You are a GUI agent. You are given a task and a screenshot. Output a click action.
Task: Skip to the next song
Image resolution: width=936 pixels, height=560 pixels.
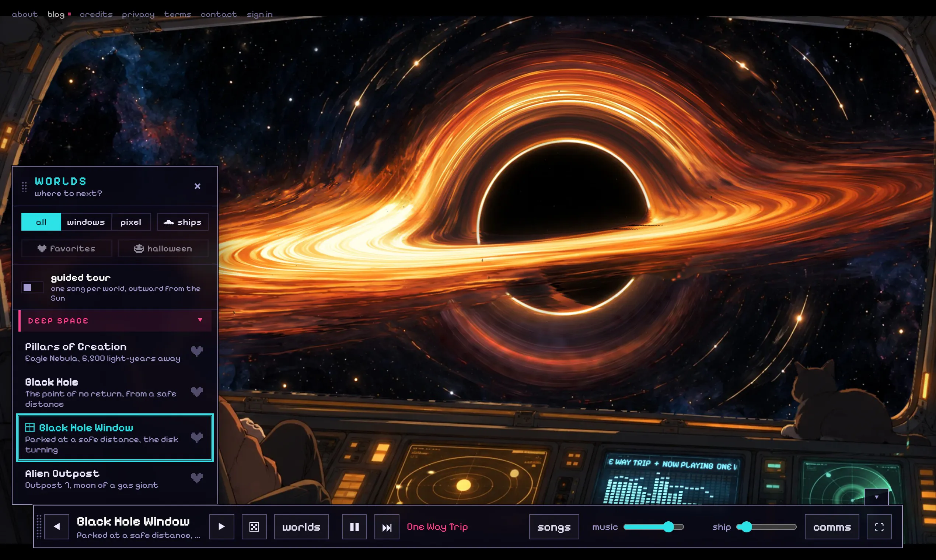pos(387,527)
